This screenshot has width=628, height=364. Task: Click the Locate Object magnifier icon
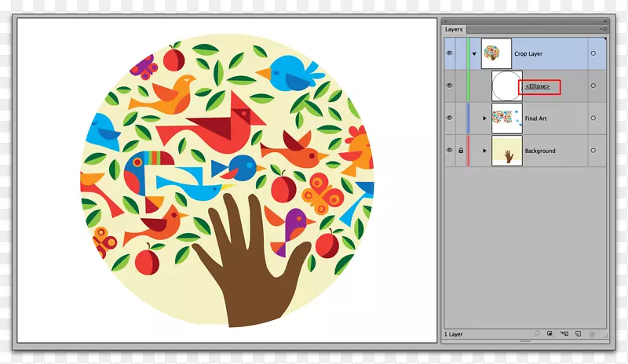tap(537, 333)
